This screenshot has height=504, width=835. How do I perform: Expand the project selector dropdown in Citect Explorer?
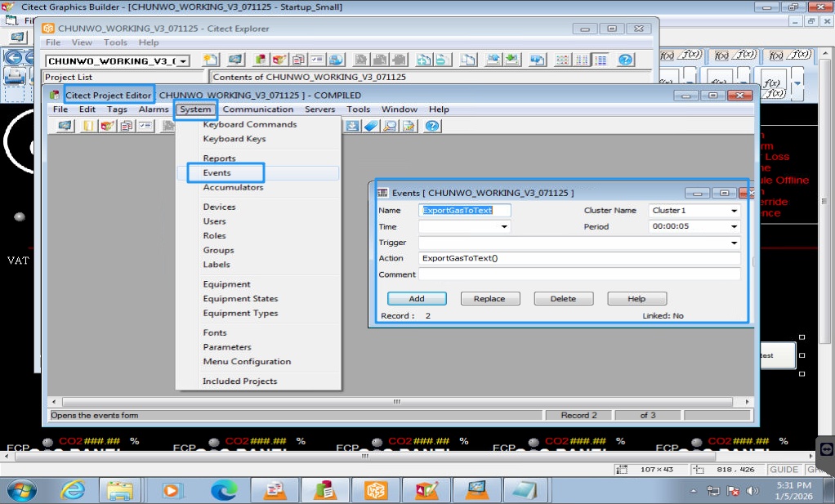(x=184, y=61)
